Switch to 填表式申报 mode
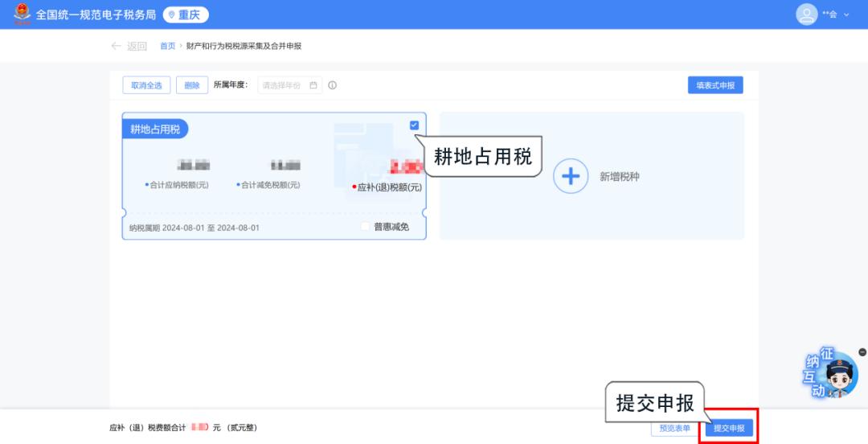The height and width of the screenshot is (444, 868). 714,85
